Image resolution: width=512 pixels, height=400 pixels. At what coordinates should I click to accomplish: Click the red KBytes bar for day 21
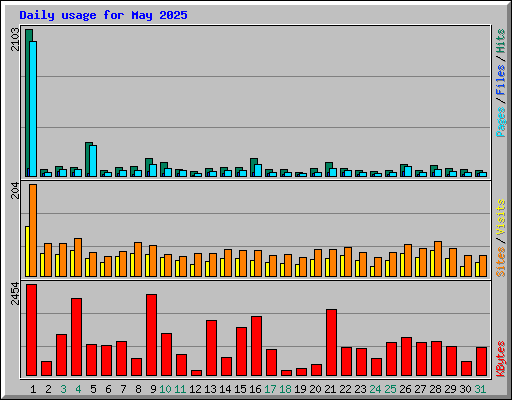coord(331,343)
